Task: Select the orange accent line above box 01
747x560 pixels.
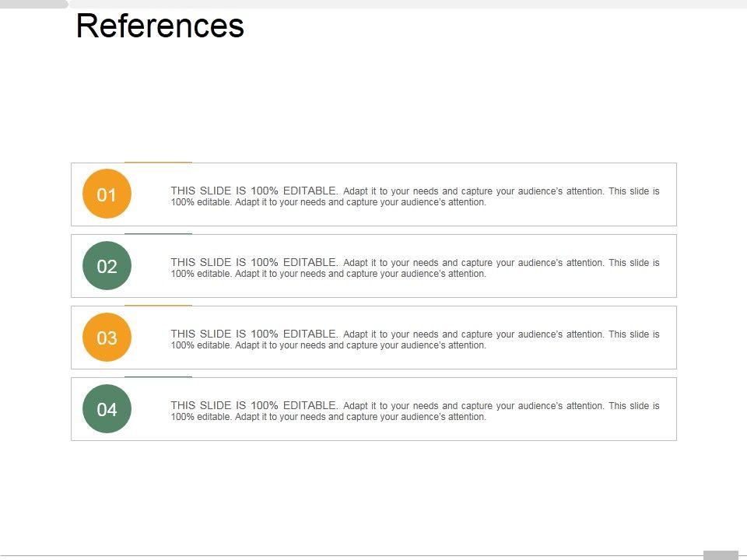Action: coord(158,163)
